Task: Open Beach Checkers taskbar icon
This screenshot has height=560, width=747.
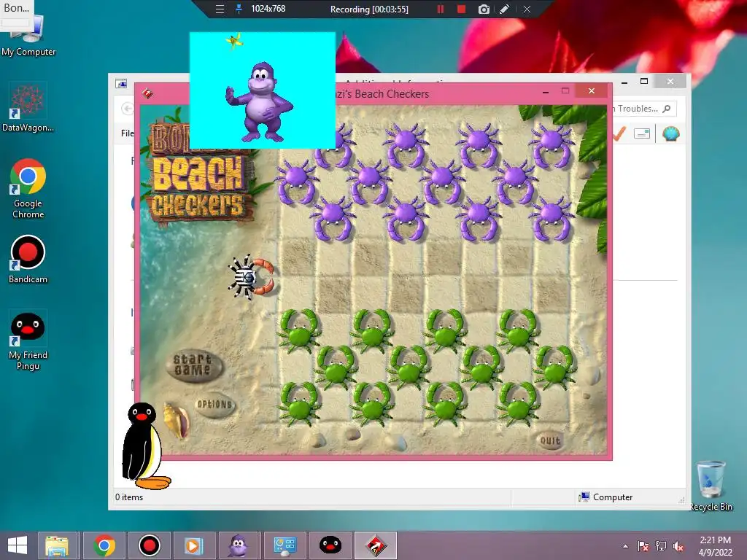Action: coord(376,545)
